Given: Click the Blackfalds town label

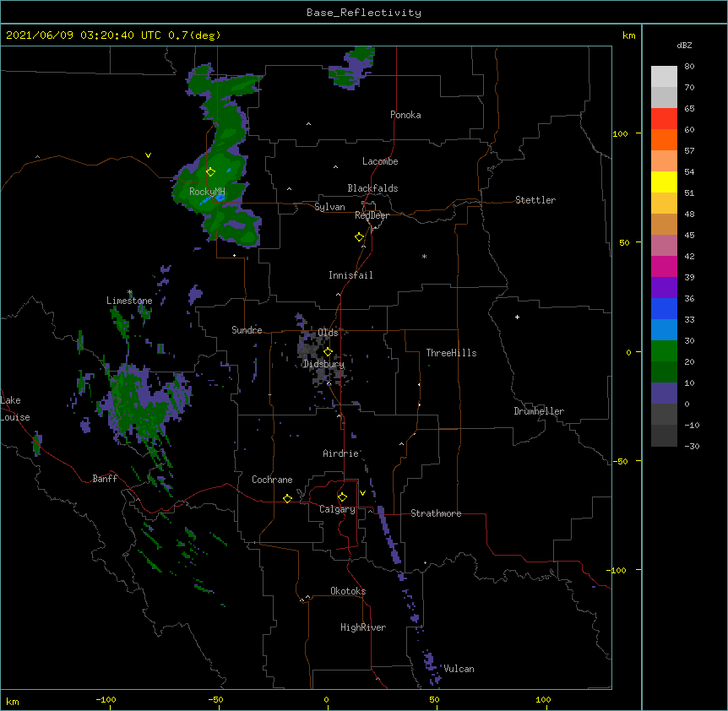Looking at the screenshot, I should point(372,188).
